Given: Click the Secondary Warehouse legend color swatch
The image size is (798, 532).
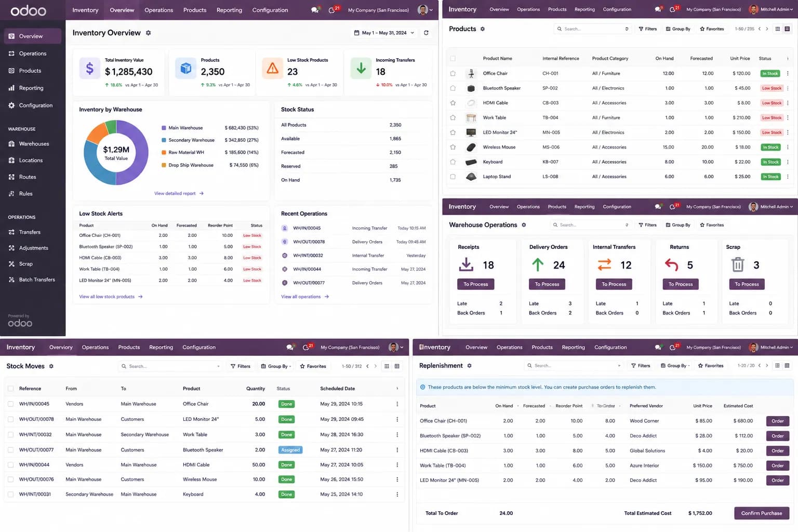Looking at the screenshot, I should 164,140.
